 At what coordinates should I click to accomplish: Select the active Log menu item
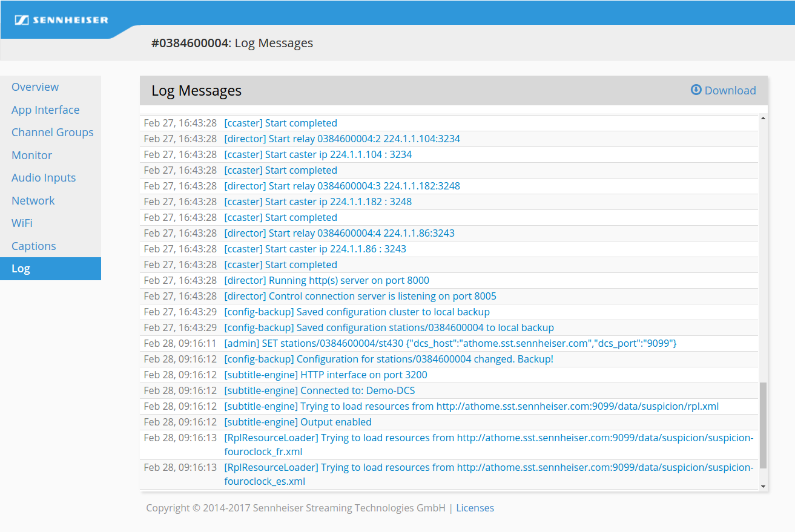pos(21,269)
